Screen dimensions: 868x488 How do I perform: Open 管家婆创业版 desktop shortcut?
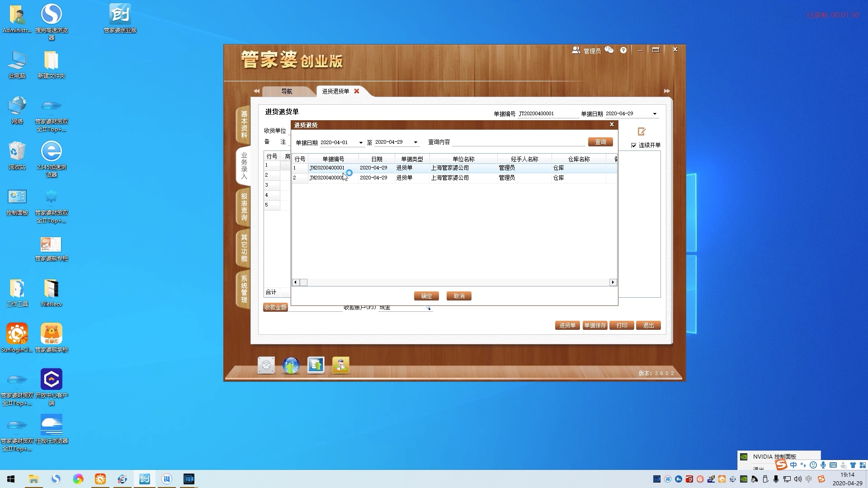[x=120, y=19]
